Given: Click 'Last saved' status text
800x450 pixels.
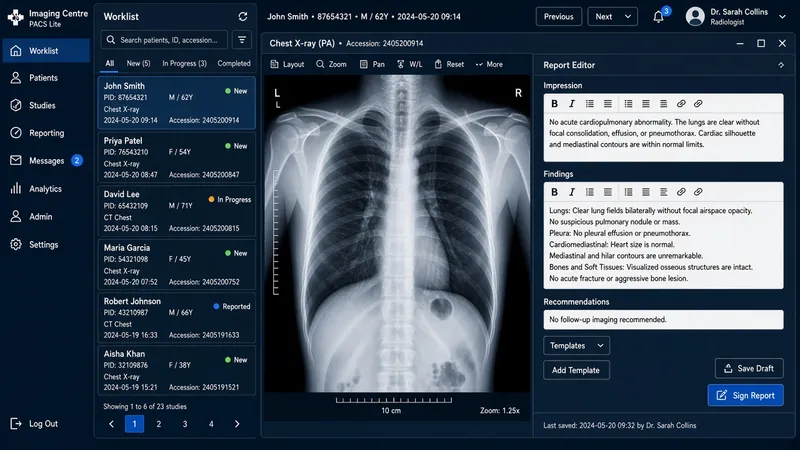Looking at the screenshot, I should (x=619, y=425).
